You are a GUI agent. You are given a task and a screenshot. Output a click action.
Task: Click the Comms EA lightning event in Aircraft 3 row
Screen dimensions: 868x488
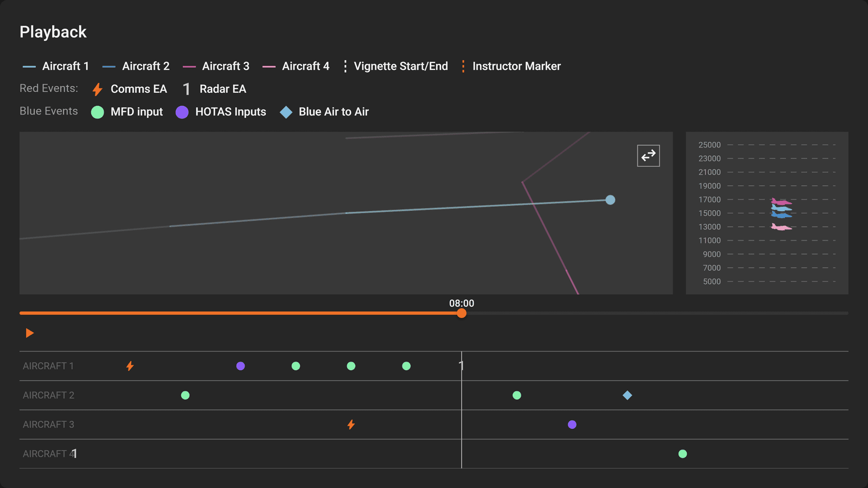point(351,424)
